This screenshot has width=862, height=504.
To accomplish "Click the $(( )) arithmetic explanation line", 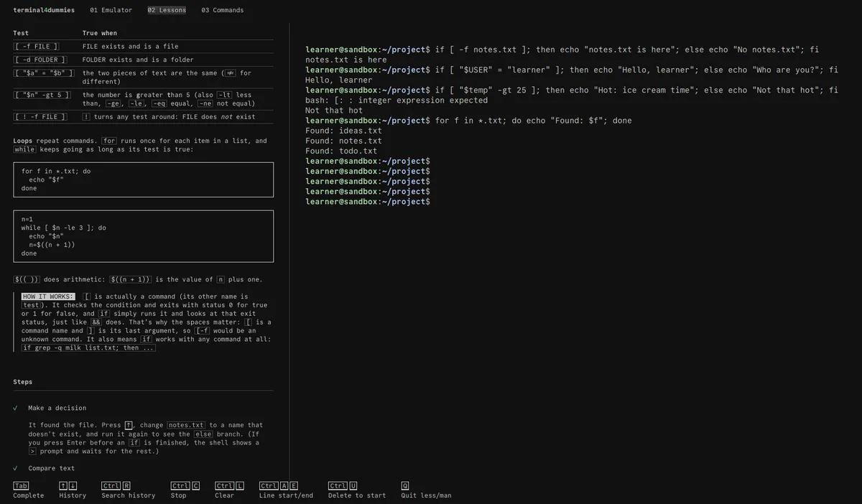I will click(138, 279).
